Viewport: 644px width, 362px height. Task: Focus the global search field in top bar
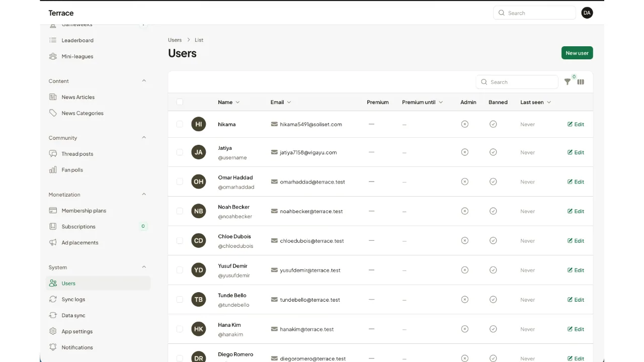tap(534, 13)
